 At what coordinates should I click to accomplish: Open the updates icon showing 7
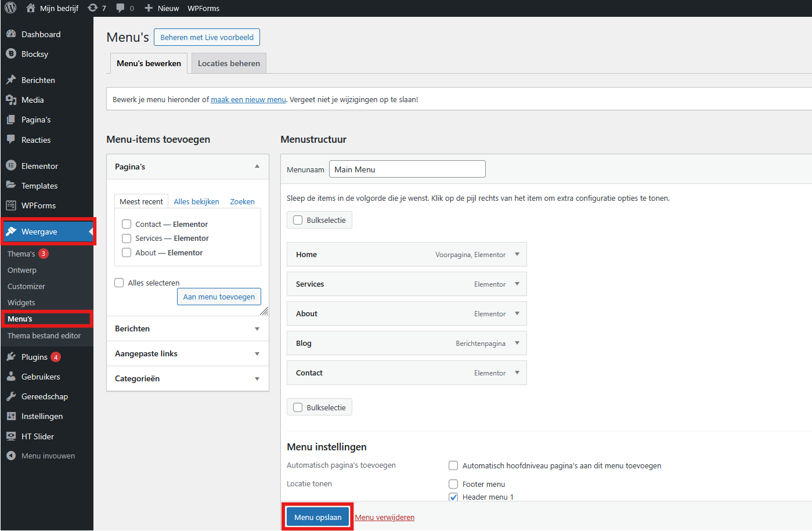pos(93,8)
